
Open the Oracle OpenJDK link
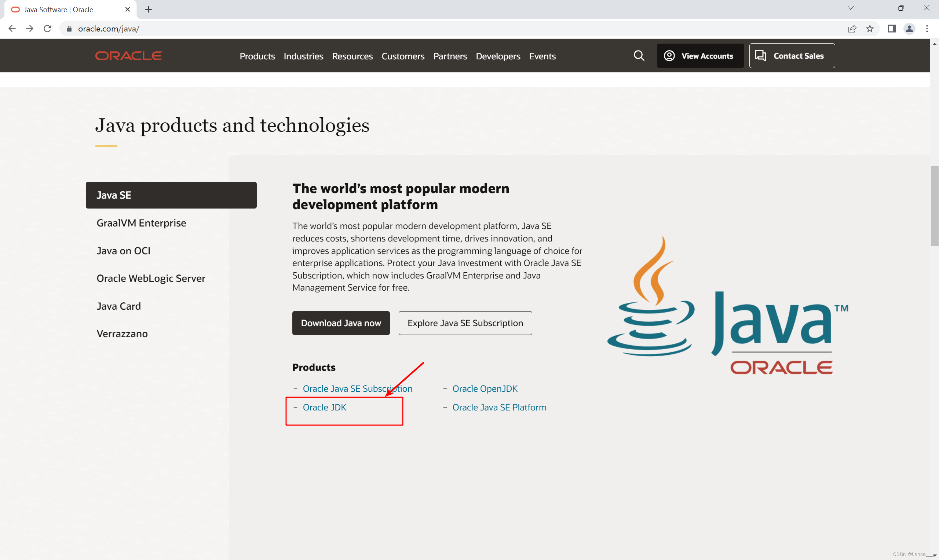point(485,388)
